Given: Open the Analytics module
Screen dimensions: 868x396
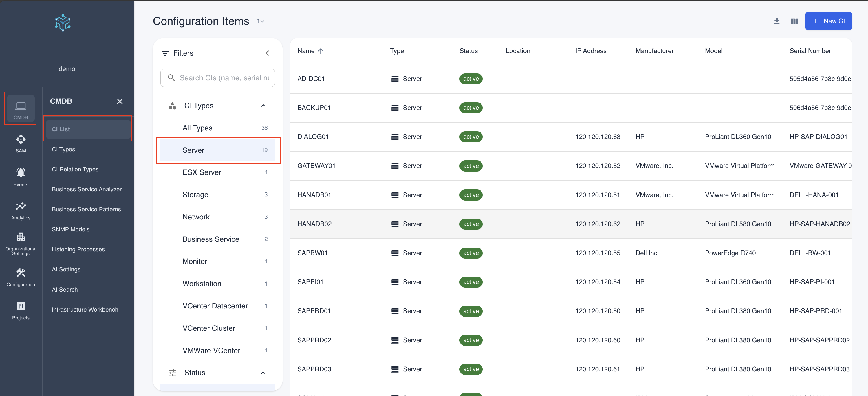Looking at the screenshot, I should pos(20,210).
